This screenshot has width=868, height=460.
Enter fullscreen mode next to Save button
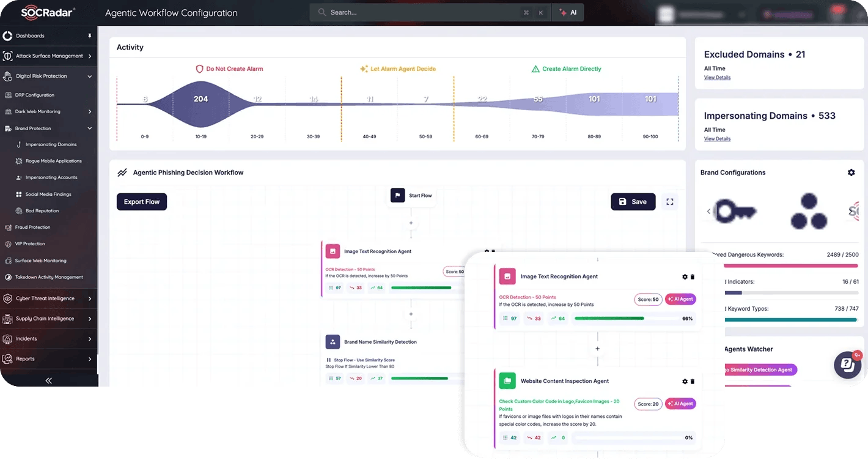(669, 201)
